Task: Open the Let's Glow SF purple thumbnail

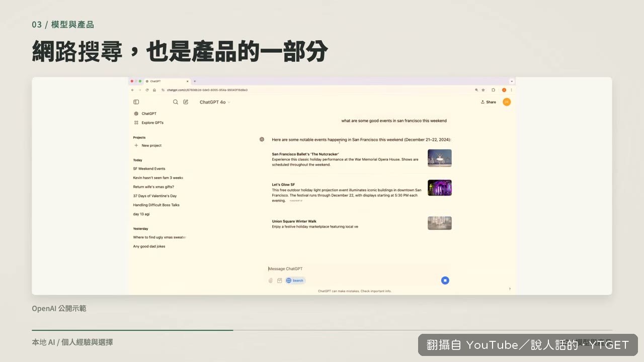Action: tap(440, 188)
